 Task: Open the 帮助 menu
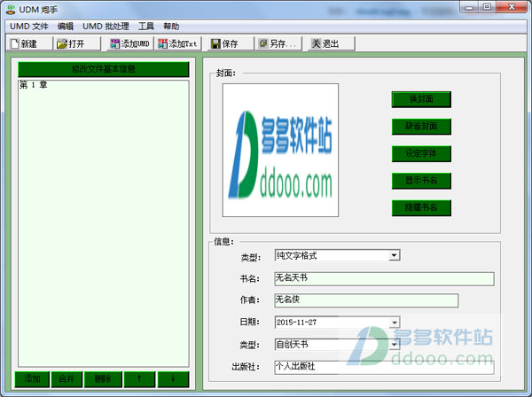[171, 27]
